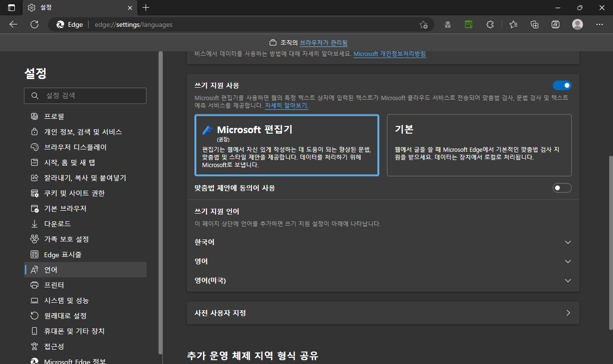Open 다운로드 settings section
The height and width of the screenshot is (364, 613).
85,224
